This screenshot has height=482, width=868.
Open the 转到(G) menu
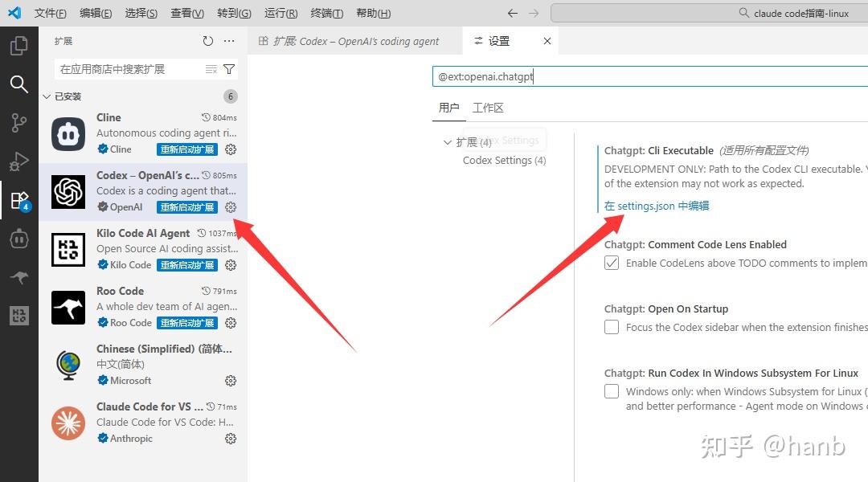click(x=234, y=13)
